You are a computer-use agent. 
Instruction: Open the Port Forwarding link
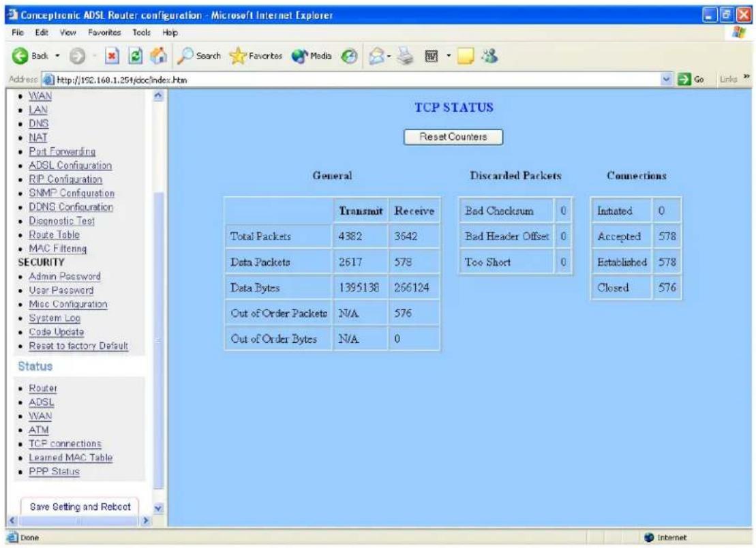pyautogui.click(x=62, y=152)
